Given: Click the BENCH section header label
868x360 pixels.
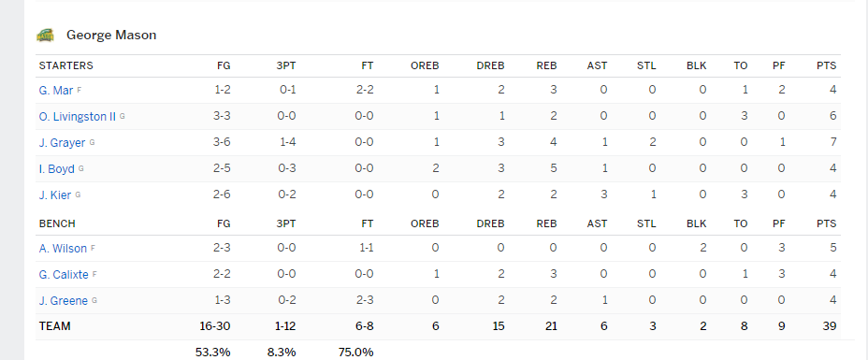Looking at the screenshot, I should pyautogui.click(x=57, y=224).
